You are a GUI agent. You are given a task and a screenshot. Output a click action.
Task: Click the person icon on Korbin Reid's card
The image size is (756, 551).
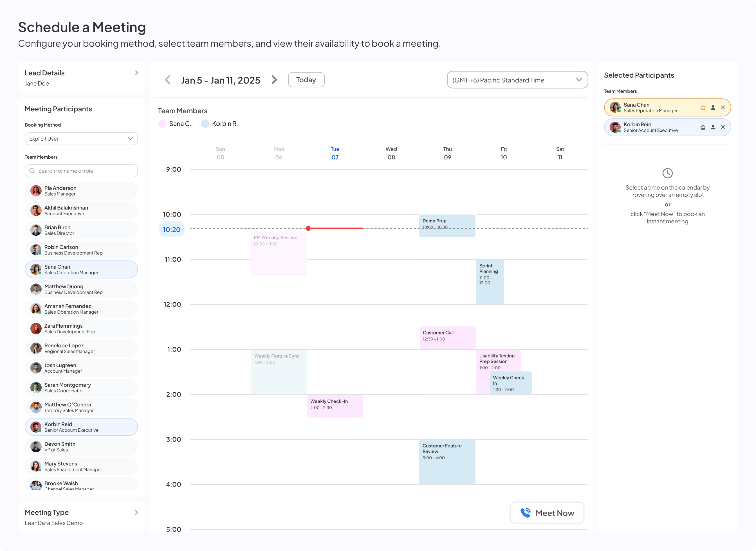[x=713, y=127]
